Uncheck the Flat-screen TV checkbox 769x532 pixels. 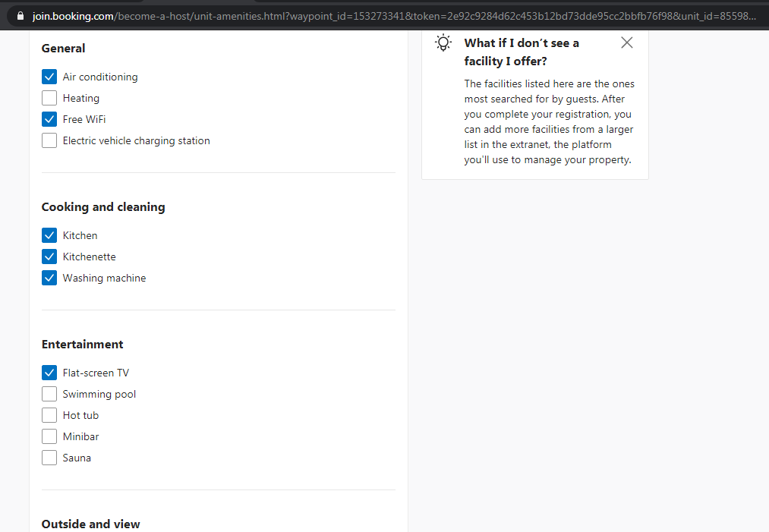[x=49, y=373]
